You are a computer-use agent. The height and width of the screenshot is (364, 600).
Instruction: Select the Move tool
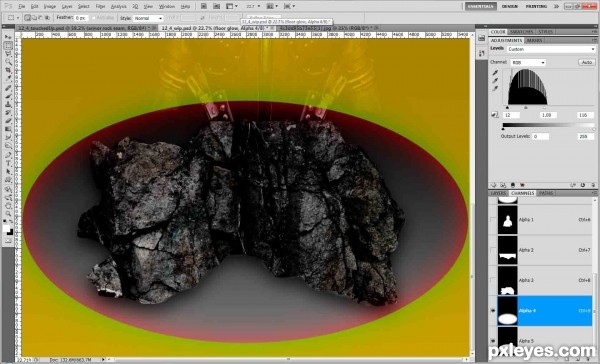tap(8, 37)
